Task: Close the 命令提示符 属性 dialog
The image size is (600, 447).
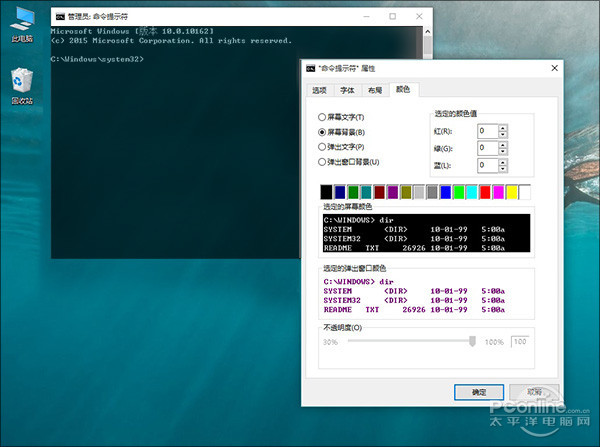Action: (x=554, y=68)
